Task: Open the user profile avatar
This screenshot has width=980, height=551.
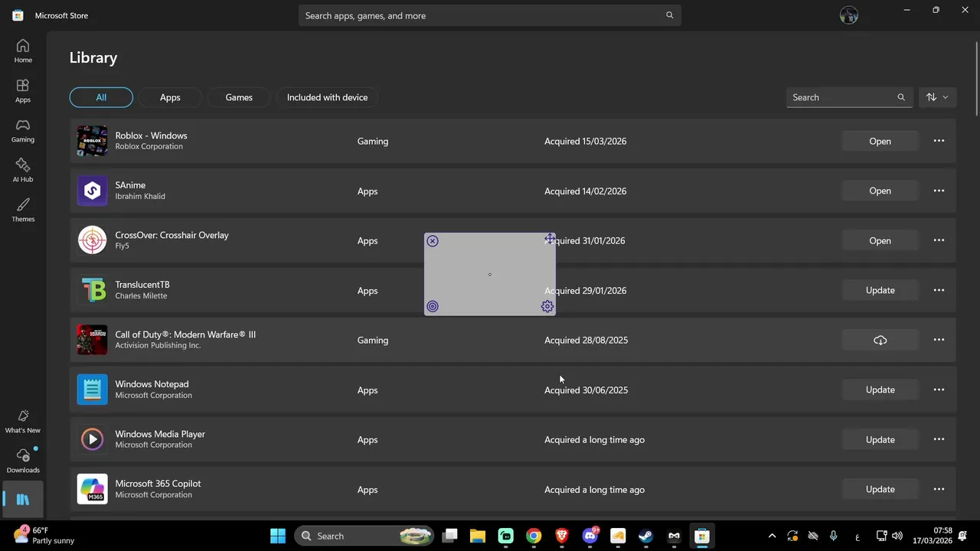Action: point(848,15)
